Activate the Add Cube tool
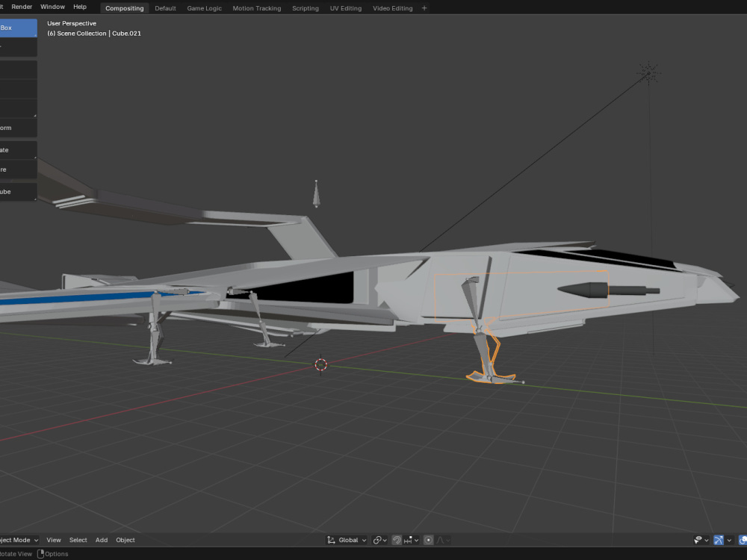Image resolution: width=747 pixels, height=560 pixels. tap(18, 192)
